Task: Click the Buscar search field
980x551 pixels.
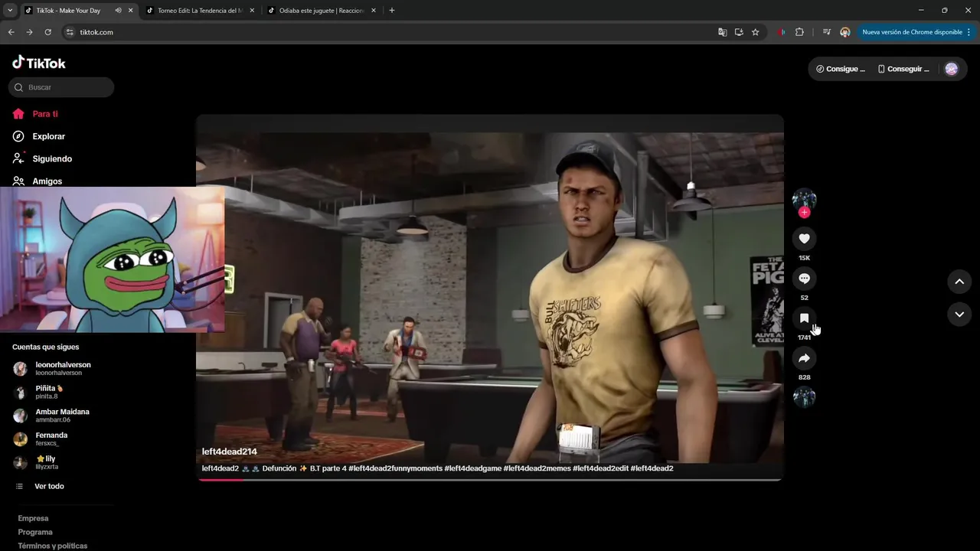Action: (x=61, y=87)
